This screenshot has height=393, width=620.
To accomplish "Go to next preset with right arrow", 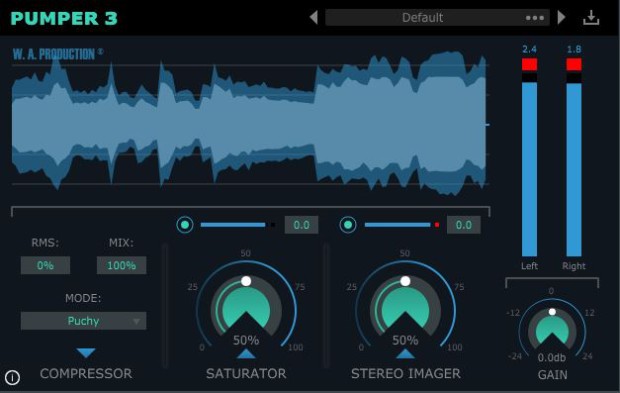I will tap(561, 17).
